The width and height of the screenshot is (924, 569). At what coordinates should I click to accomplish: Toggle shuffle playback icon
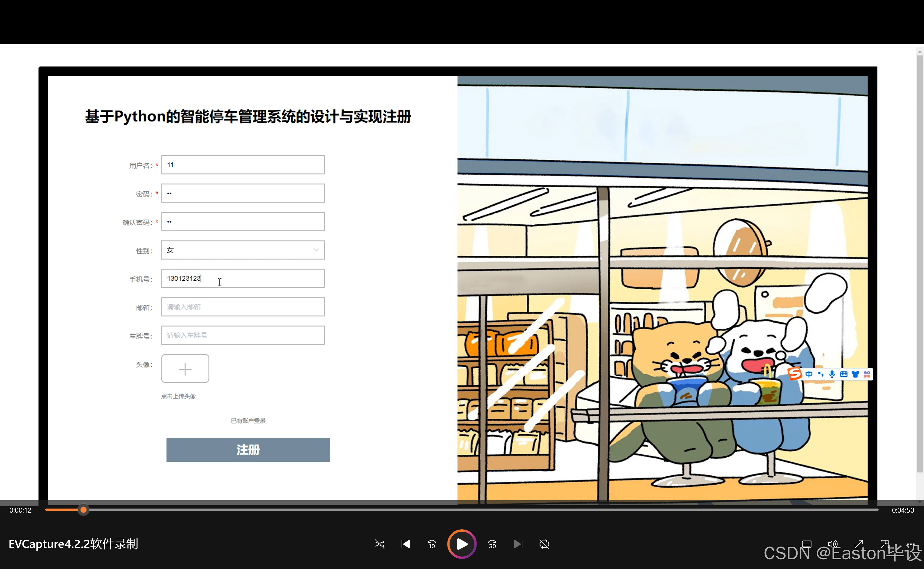click(x=379, y=544)
